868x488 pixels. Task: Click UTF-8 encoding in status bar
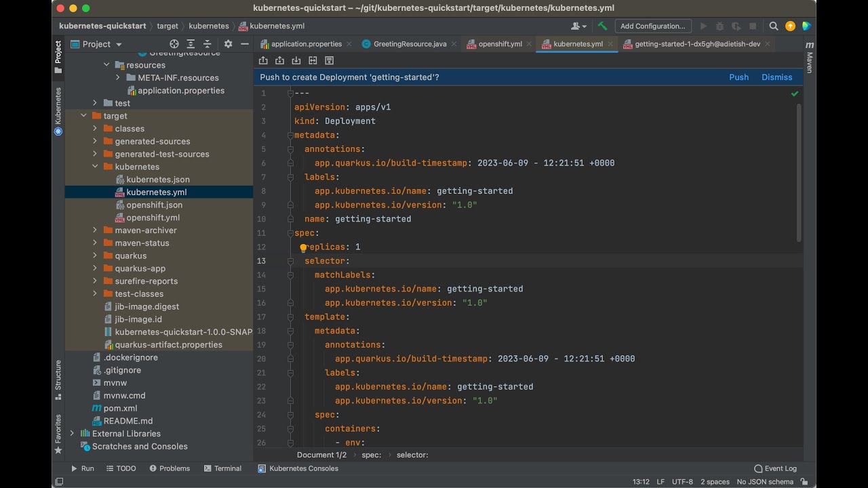coord(682,482)
